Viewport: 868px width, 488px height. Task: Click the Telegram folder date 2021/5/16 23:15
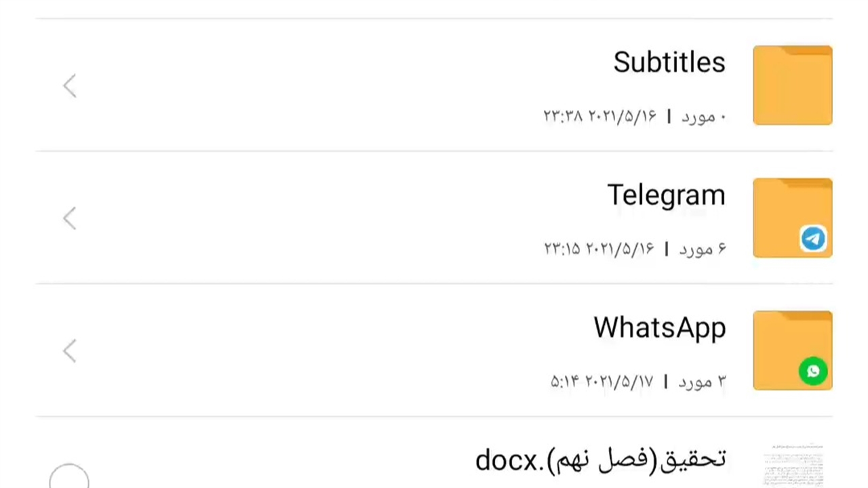tap(599, 249)
